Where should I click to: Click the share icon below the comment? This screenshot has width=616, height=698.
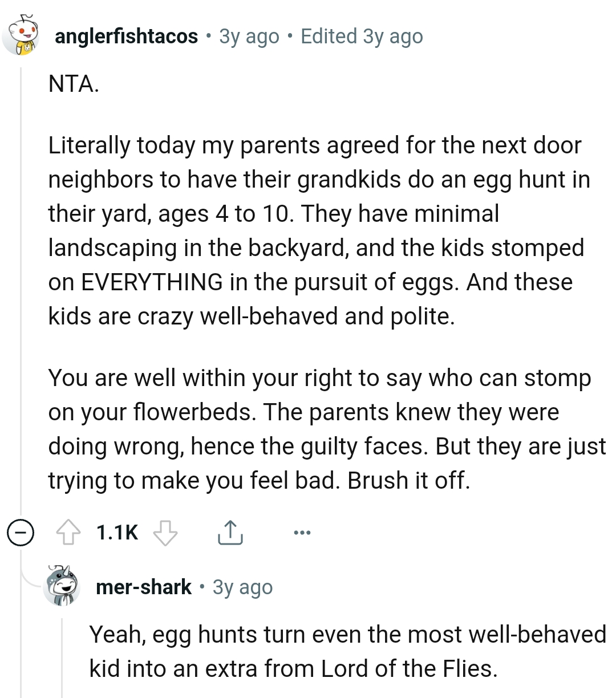[x=230, y=533]
